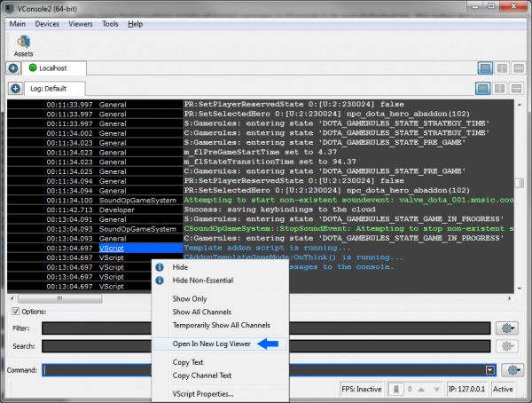
Task: Open the Filter settings gear dropdown
Action: 507,328
